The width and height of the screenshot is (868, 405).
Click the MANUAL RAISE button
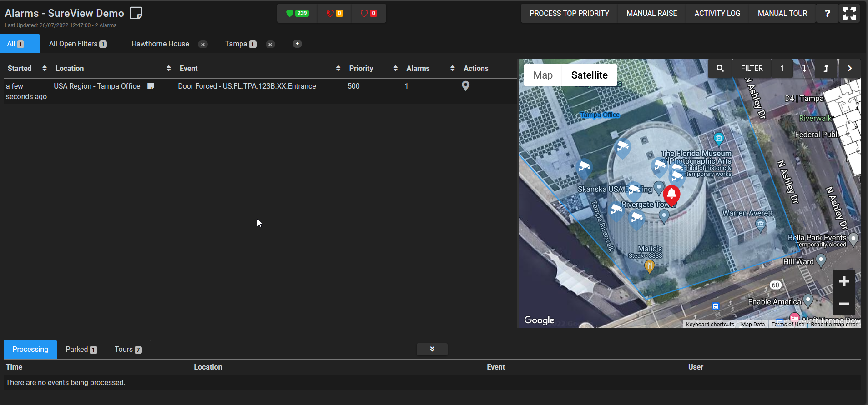click(651, 13)
